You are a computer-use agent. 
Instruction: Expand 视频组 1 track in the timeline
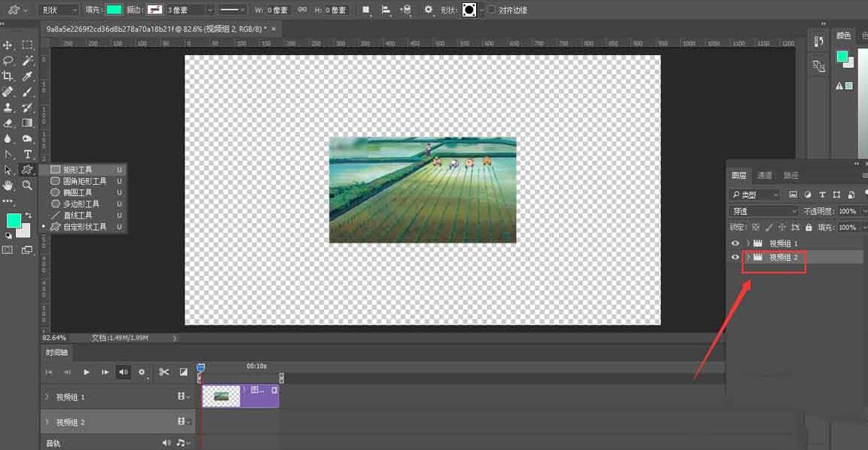click(x=47, y=396)
